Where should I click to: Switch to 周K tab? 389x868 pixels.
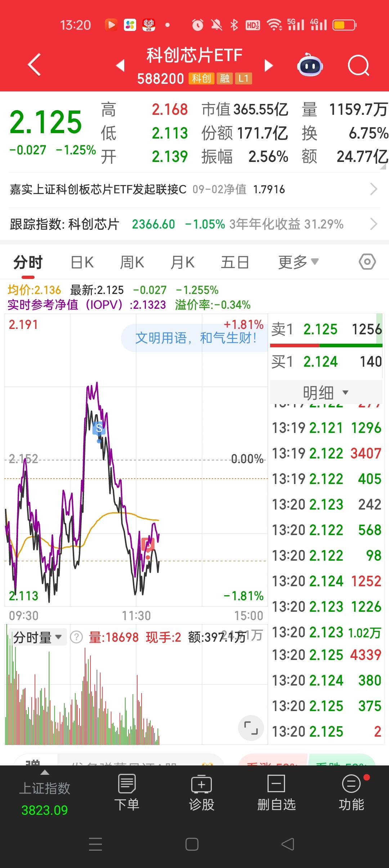tap(132, 262)
